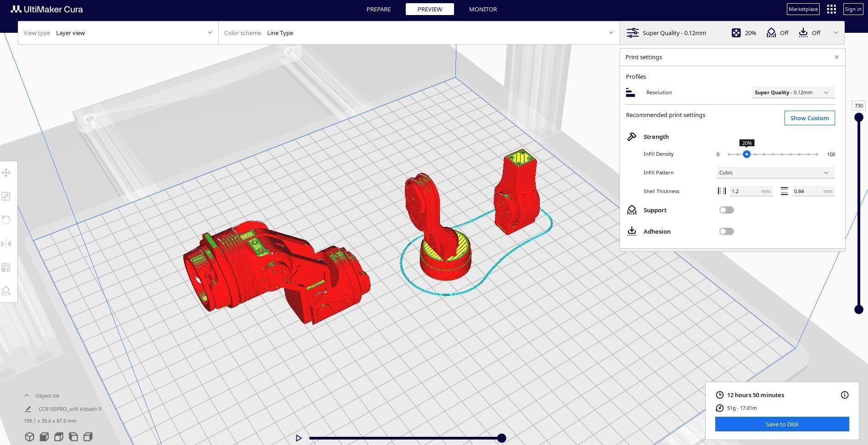The height and width of the screenshot is (445, 868).
Task: Open the View type dropdown
Action: click(118, 33)
